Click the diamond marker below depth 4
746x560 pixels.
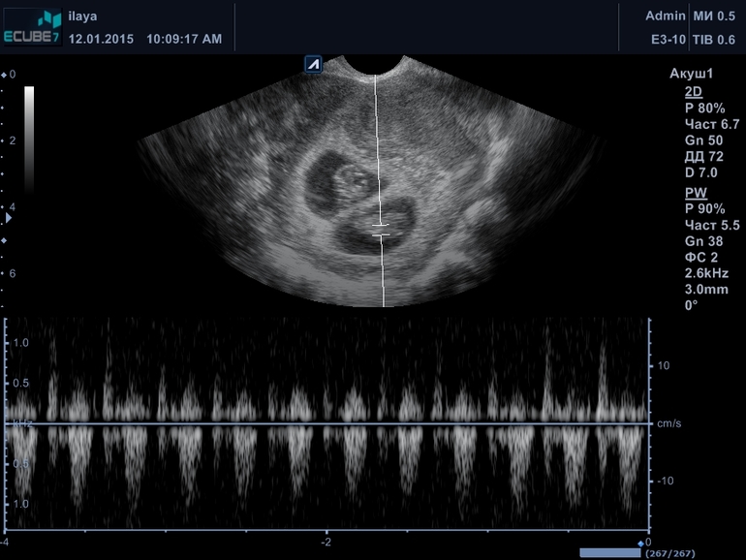click(x=5, y=240)
